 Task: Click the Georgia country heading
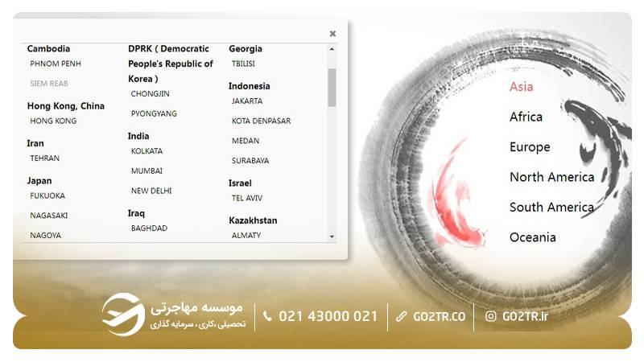(x=246, y=48)
